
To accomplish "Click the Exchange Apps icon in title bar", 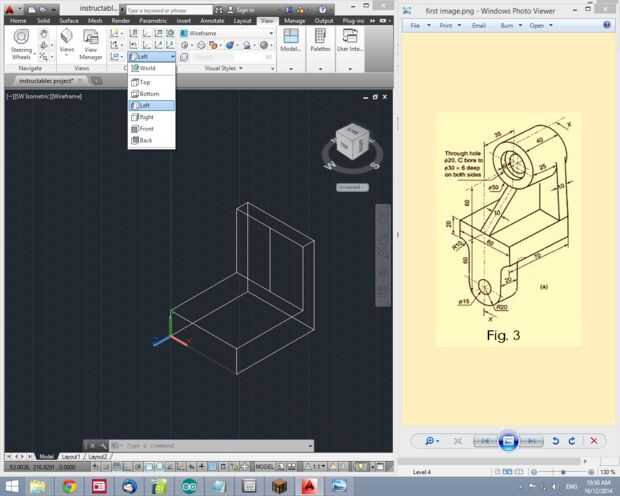I will pyautogui.click(x=289, y=10).
